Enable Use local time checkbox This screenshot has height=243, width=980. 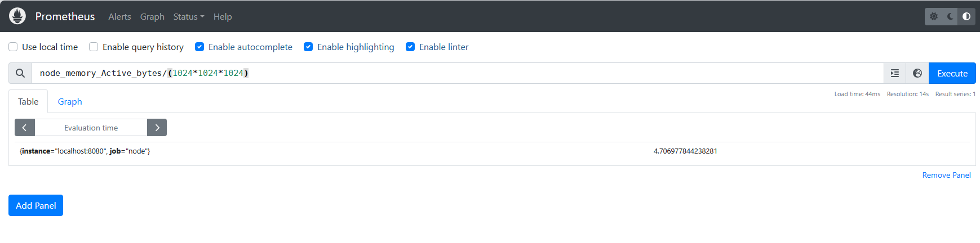click(x=13, y=47)
